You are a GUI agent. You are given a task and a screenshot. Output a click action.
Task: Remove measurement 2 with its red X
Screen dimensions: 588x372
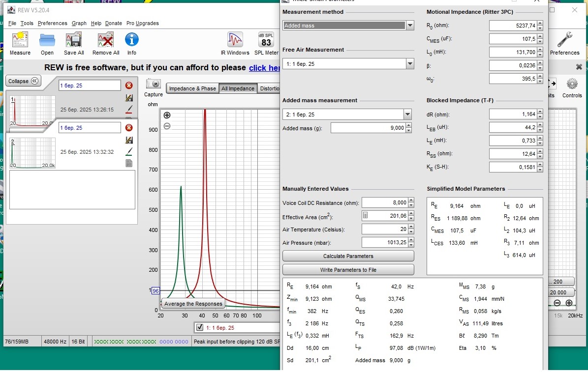[x=129, y=128]
